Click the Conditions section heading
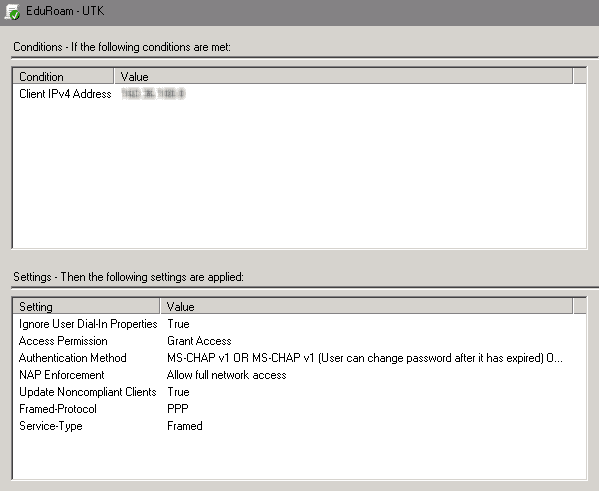 click(x=122, y=47)
